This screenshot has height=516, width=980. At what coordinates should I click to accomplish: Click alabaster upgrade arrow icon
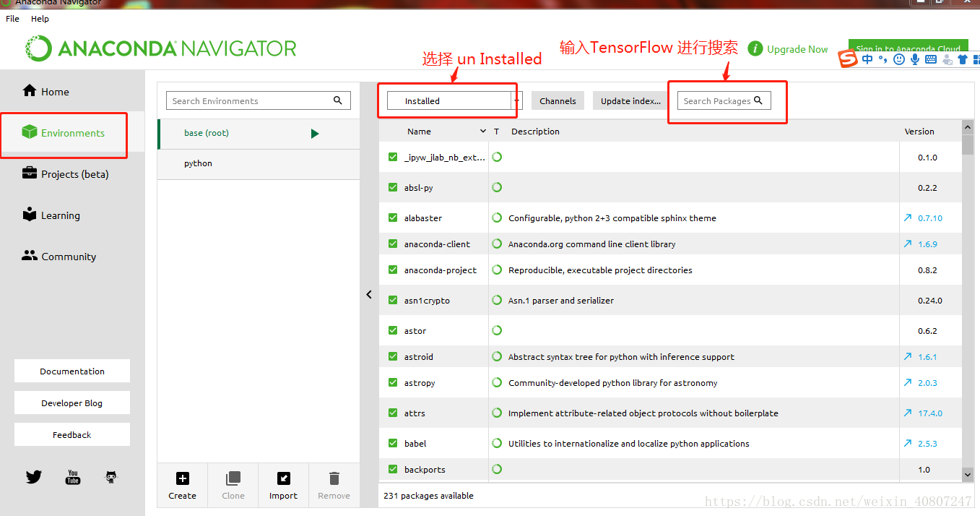(x=908, y=218)
